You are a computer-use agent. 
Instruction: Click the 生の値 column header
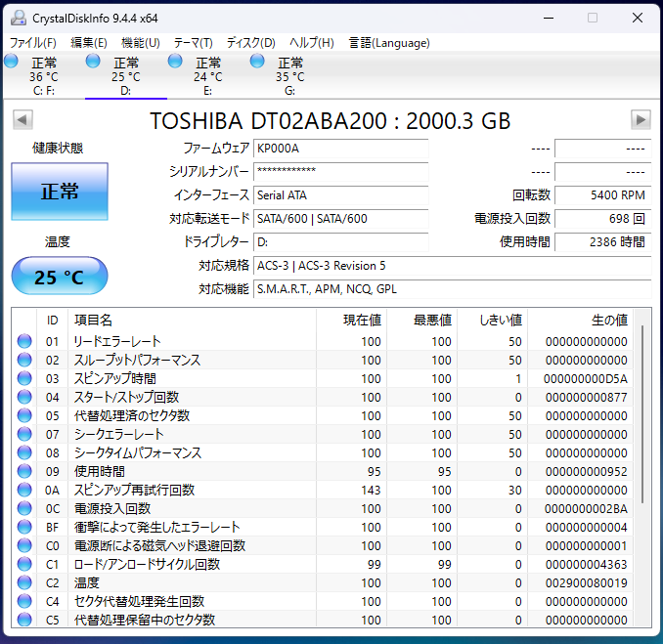click(x=581, y=321)
